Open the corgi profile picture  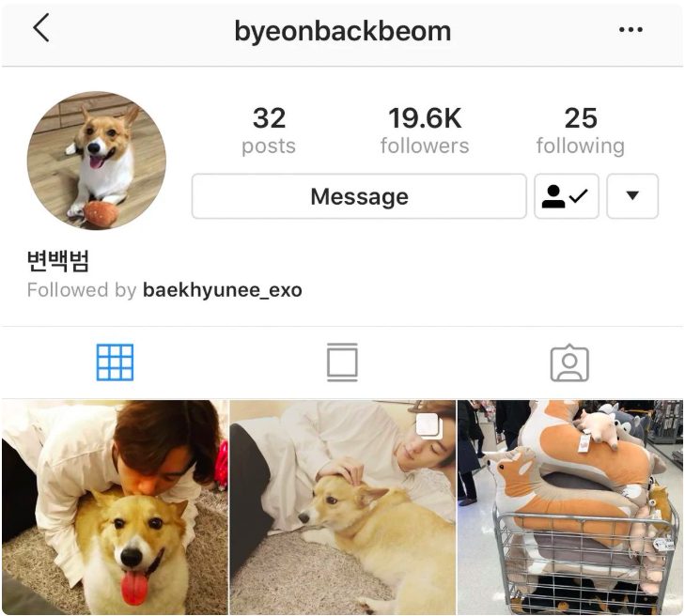coord(97,161)
